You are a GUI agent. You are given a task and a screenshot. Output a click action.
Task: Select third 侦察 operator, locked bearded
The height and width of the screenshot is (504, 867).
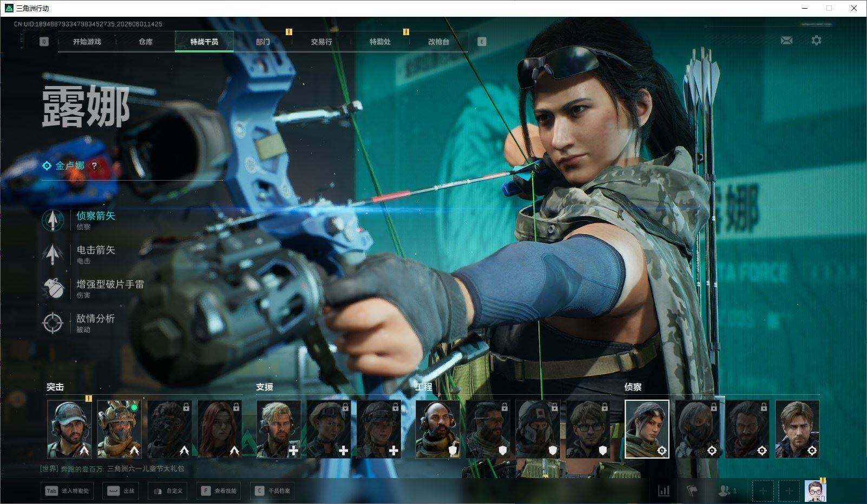point(747,429)
